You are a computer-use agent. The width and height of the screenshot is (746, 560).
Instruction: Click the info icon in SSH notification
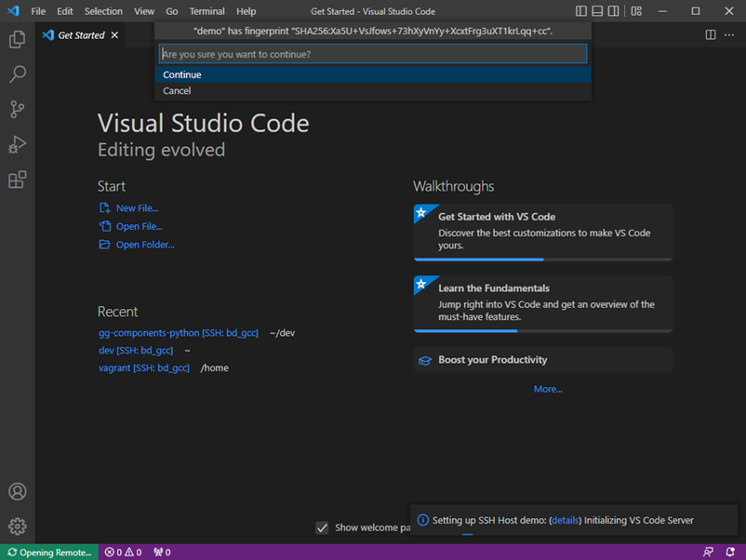click(x=422, y=520)
